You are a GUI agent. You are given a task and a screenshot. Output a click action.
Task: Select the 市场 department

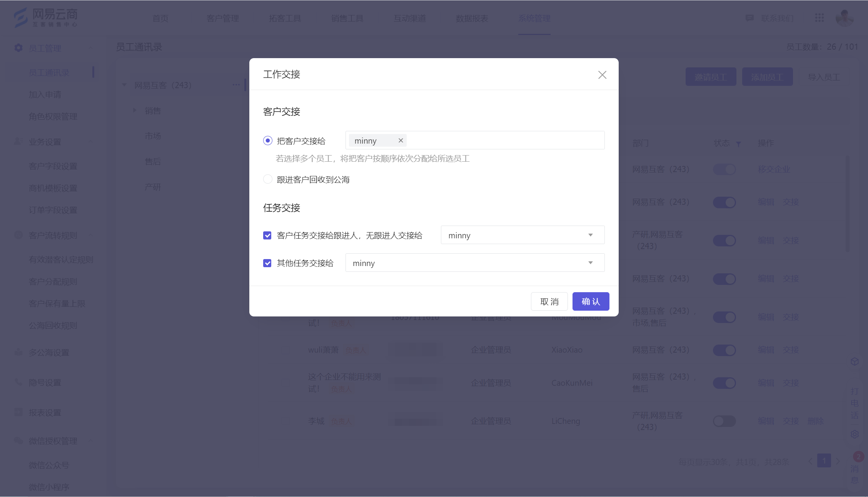(153, 136)
